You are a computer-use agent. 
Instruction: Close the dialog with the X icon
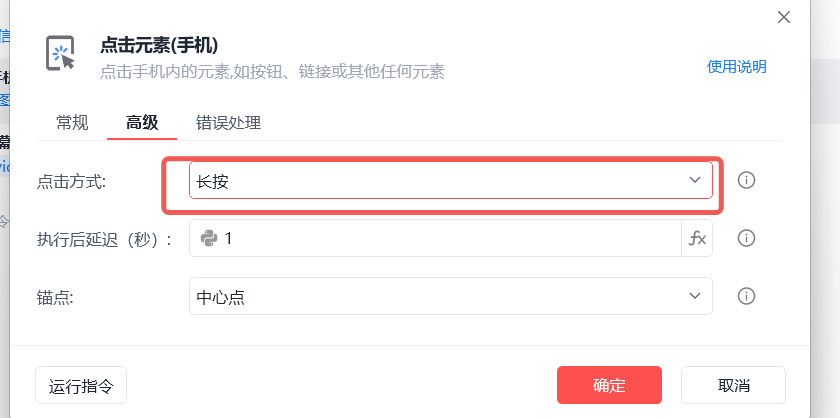tap(784, 16)
